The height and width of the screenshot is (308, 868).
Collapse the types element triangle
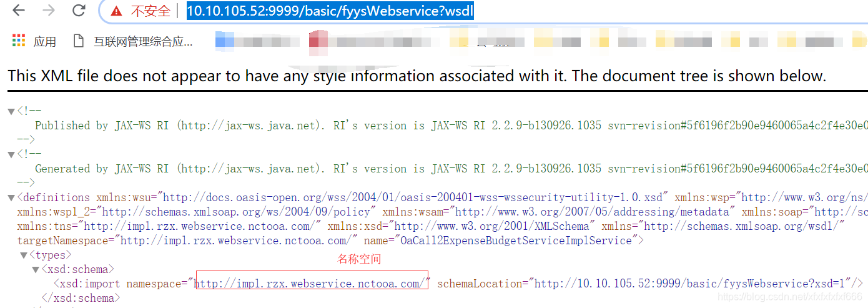pos(24,256)
